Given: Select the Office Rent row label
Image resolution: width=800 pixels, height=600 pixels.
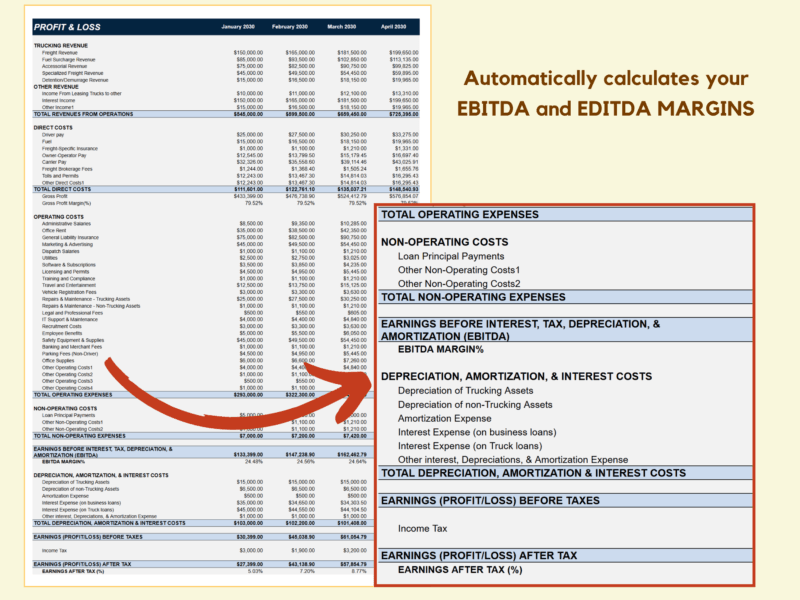Looking at the screenshot, I should [x=54, y=230].
